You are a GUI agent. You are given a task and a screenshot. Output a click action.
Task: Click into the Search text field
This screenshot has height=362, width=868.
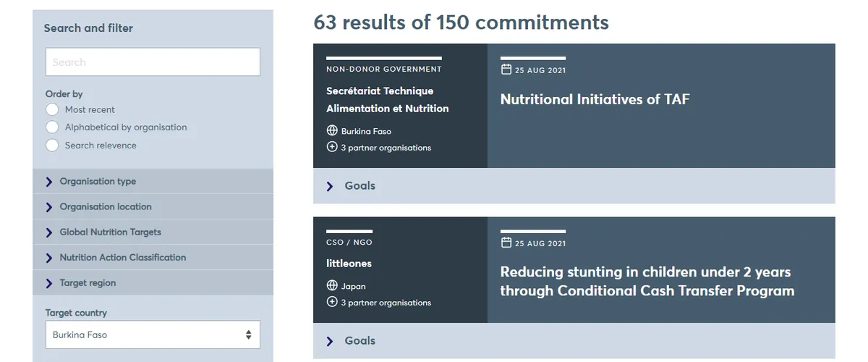click(153, 62)
